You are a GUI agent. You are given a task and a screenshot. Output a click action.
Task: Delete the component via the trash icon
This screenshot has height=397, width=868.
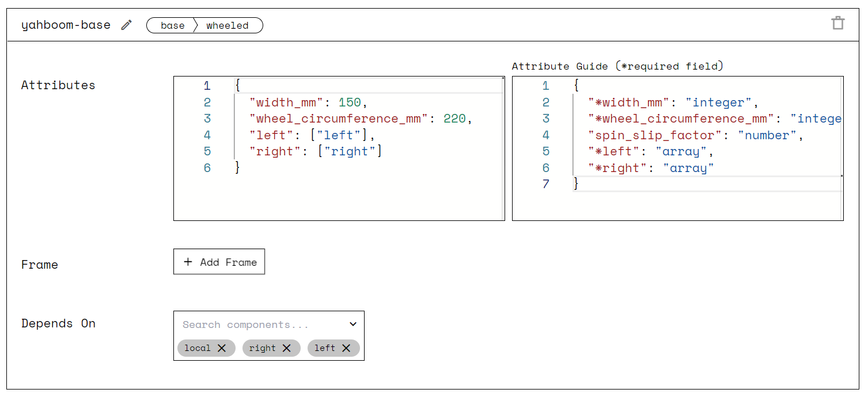838,22
